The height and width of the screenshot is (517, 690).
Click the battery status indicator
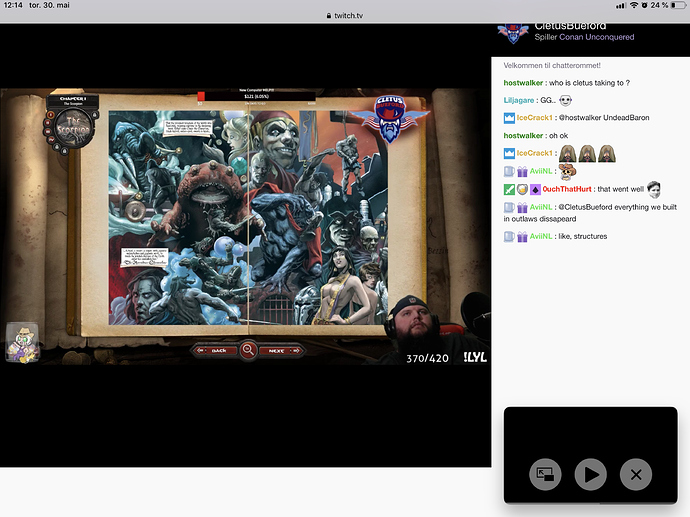click(x=678, y=5)
